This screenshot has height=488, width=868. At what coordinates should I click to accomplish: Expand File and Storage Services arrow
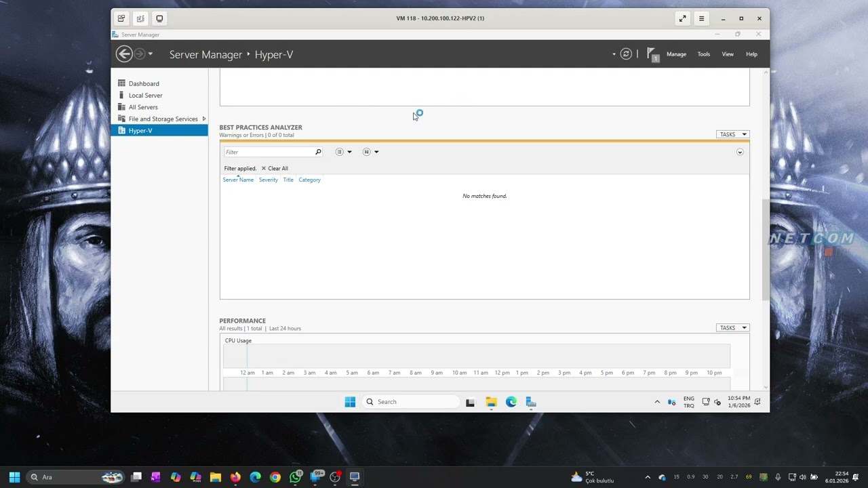(204, 119)
